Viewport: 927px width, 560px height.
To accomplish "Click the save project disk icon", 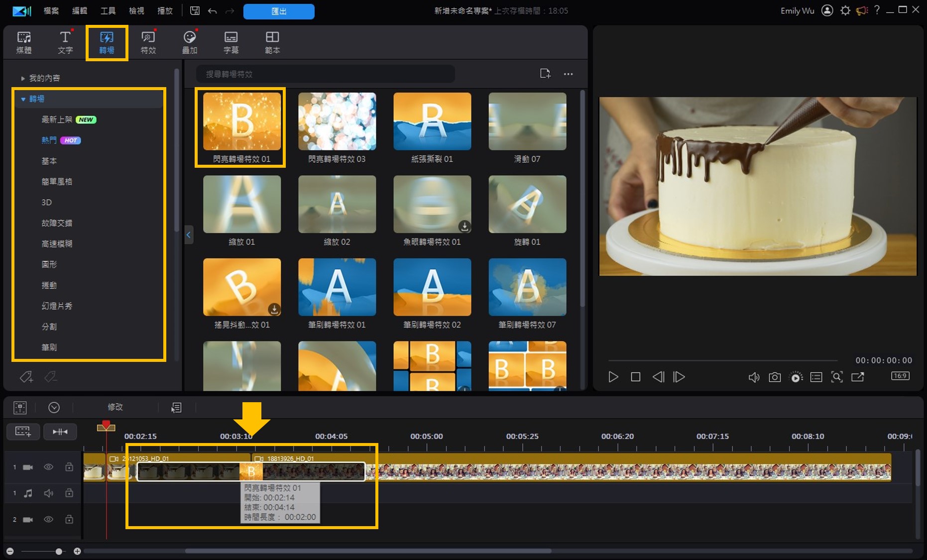I will 195,11.
